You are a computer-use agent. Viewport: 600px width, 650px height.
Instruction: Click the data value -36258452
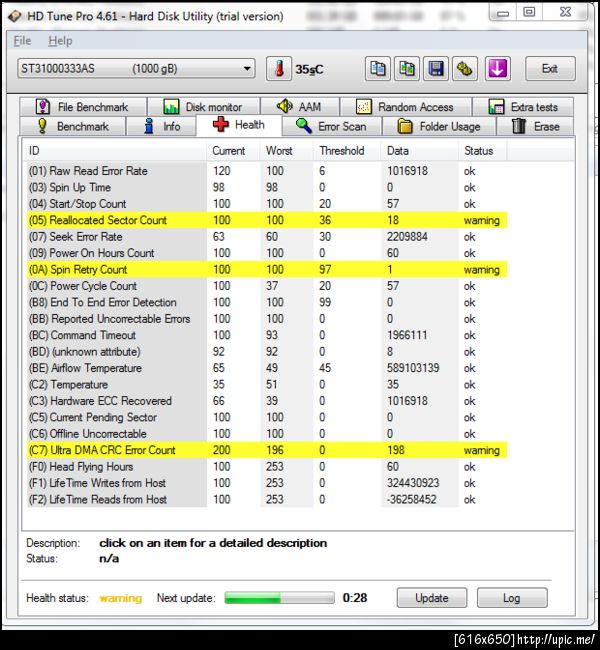coord(411,499)
